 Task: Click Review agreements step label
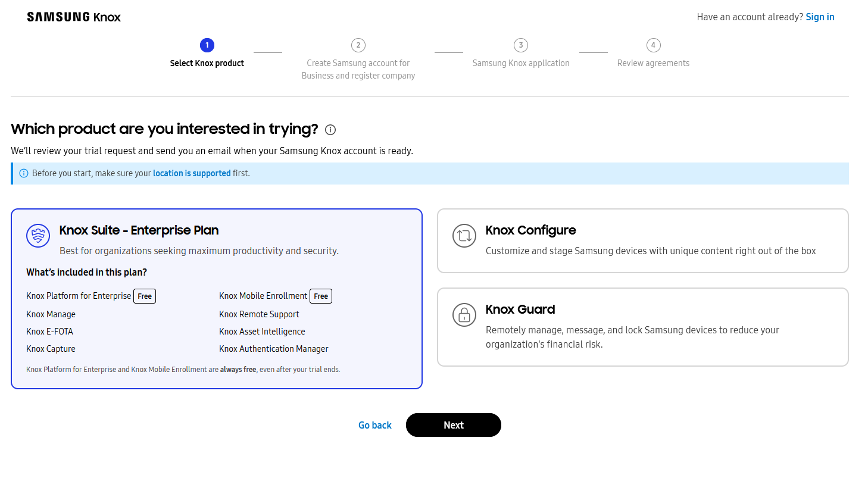[x=653, y=63]
